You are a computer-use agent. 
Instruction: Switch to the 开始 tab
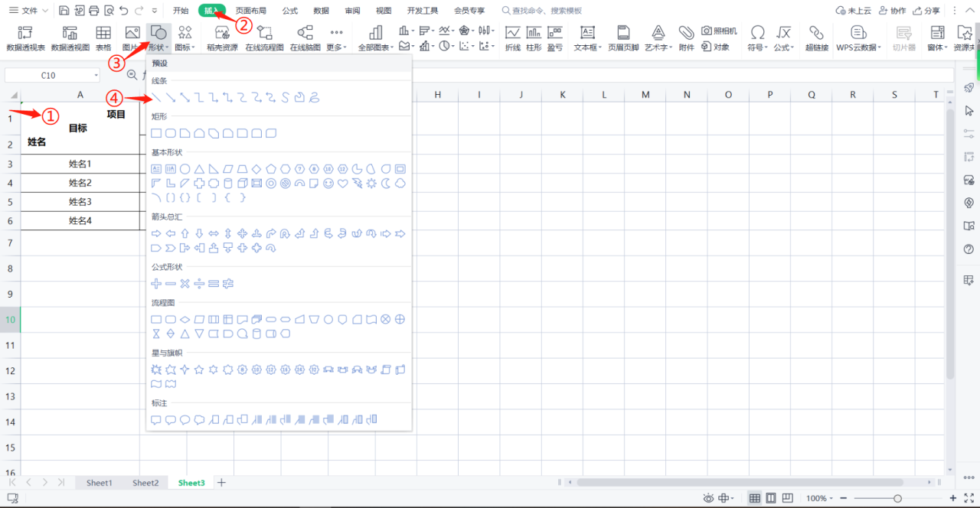click(x=181, y=11)
